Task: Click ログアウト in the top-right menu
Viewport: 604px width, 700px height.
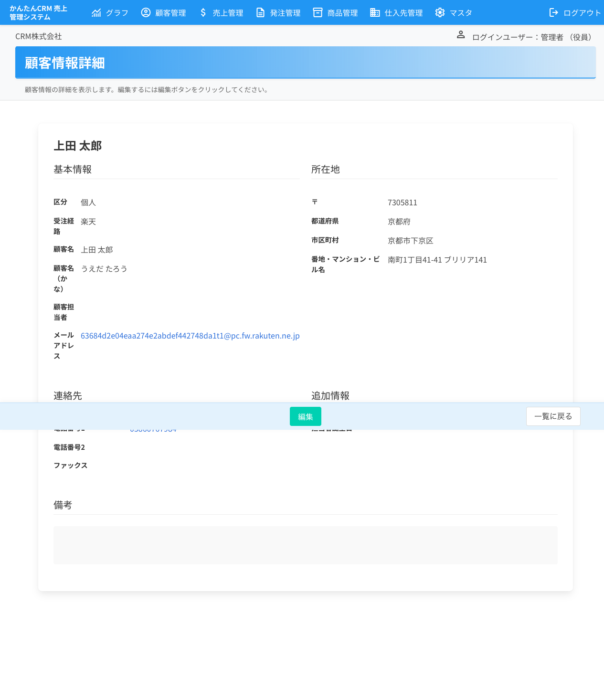Action: coord(582,12)
